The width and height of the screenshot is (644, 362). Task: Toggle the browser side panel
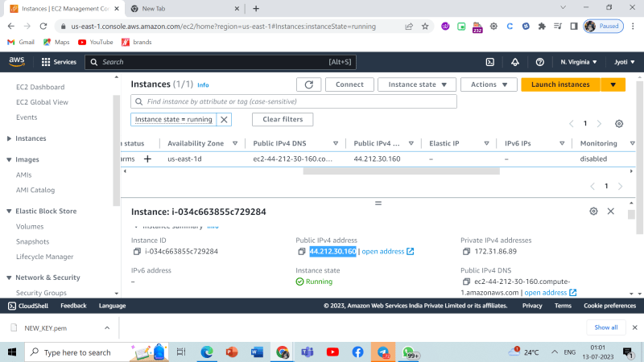coord(574,27)
